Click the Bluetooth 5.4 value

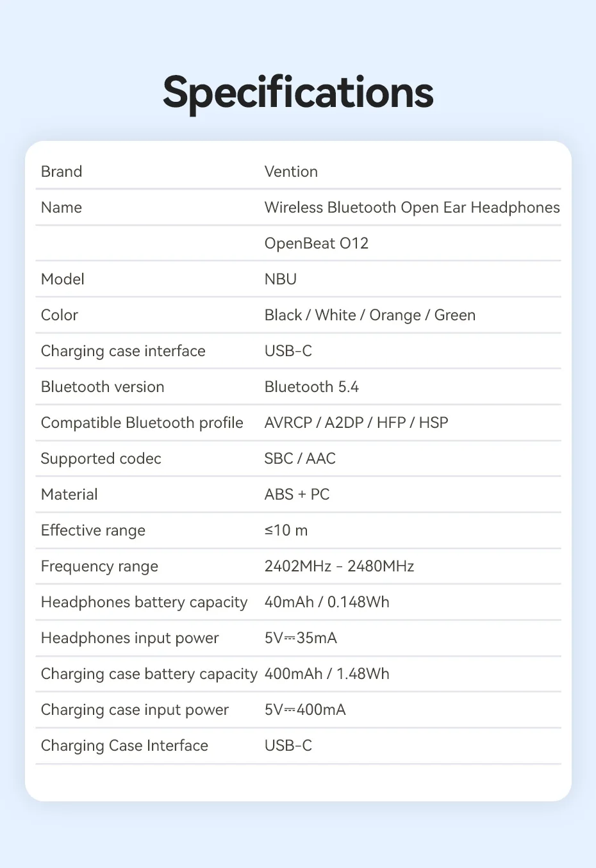[311, 387]
